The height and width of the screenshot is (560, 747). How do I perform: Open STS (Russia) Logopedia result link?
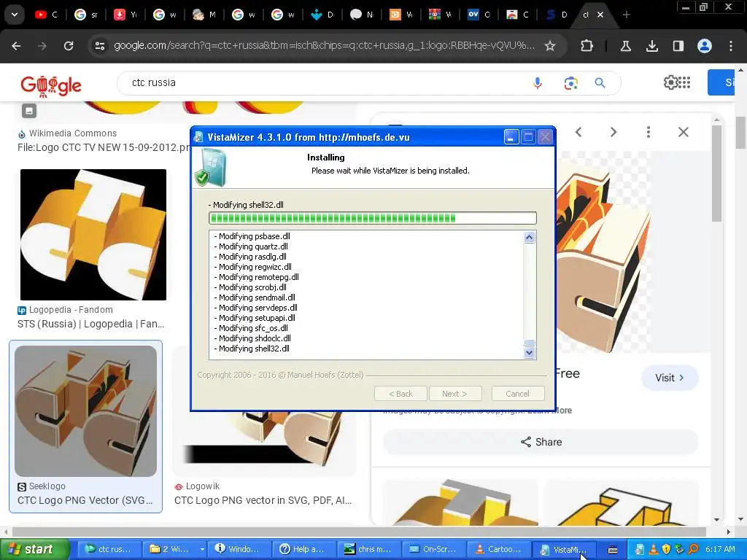(91, 324)
